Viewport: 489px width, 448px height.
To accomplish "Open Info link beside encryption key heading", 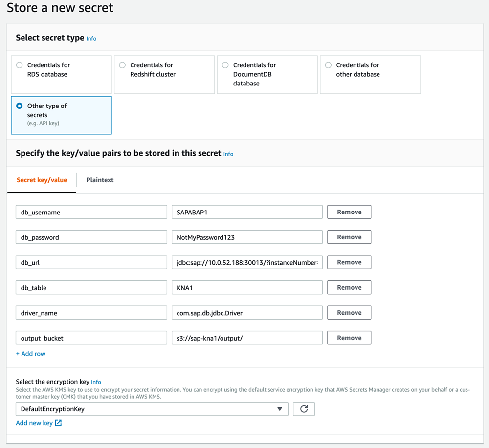I will pyautogui.click(x=96, y=382).
